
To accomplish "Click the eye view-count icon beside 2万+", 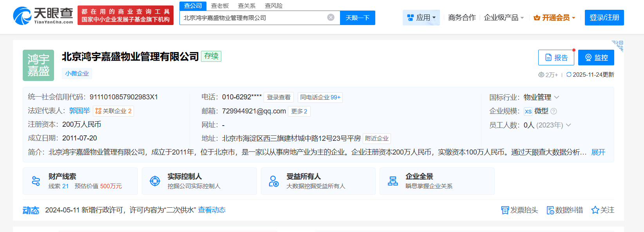I will tap(541, 75).
